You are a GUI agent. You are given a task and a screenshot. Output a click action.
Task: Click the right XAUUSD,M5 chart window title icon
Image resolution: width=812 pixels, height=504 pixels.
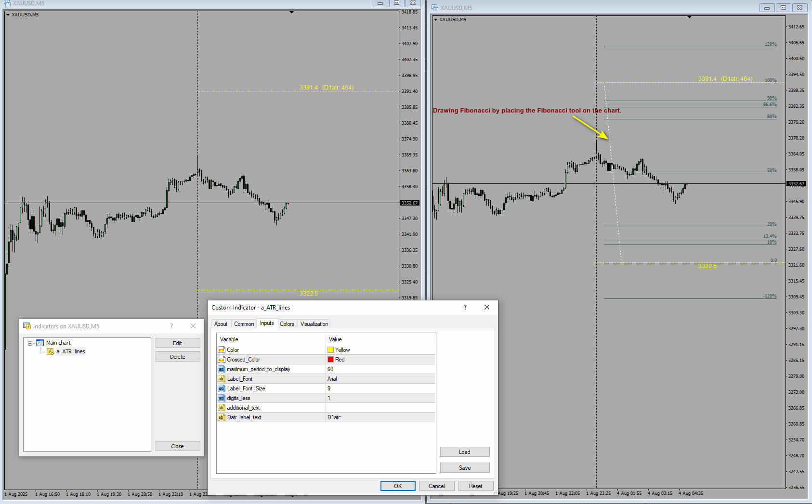click(x=434, y=8)
